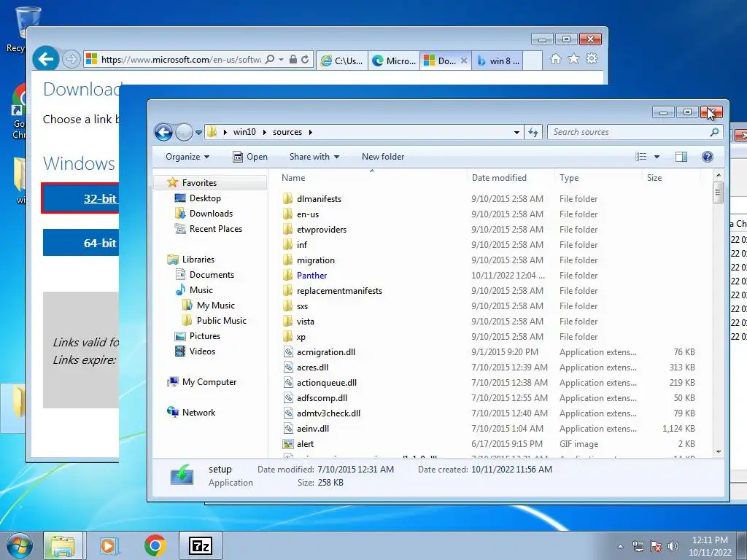The width and height of the screenshot is (747, 560).
Task: Select admtv3check.dll file
Action: (x=328, y=413)
